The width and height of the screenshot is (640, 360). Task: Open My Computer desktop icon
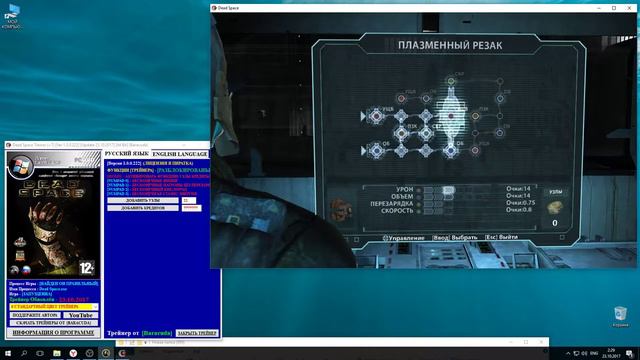click(12, 16)
